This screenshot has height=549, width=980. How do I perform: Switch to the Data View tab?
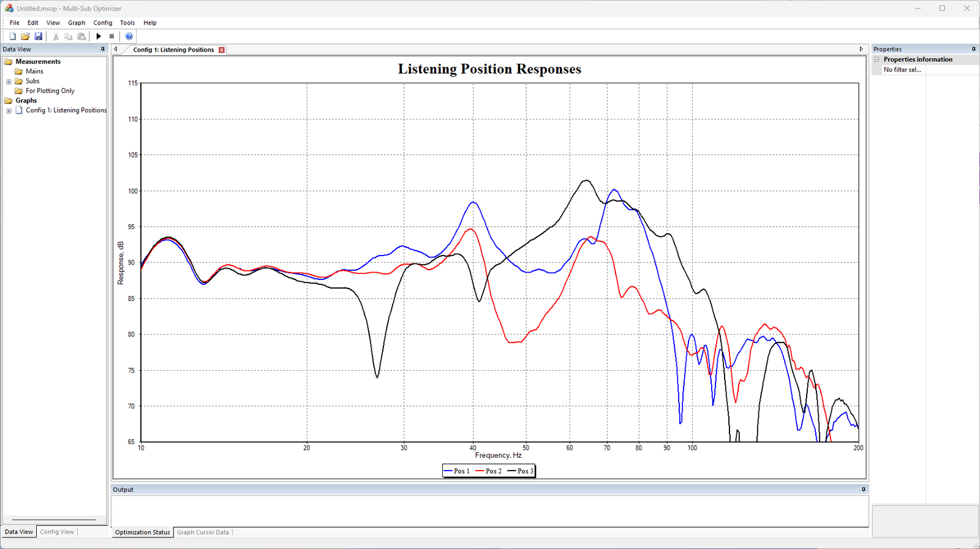coord(19,532)
